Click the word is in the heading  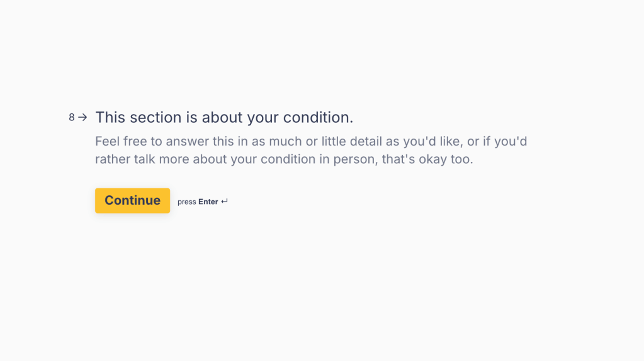coord(191,117)
